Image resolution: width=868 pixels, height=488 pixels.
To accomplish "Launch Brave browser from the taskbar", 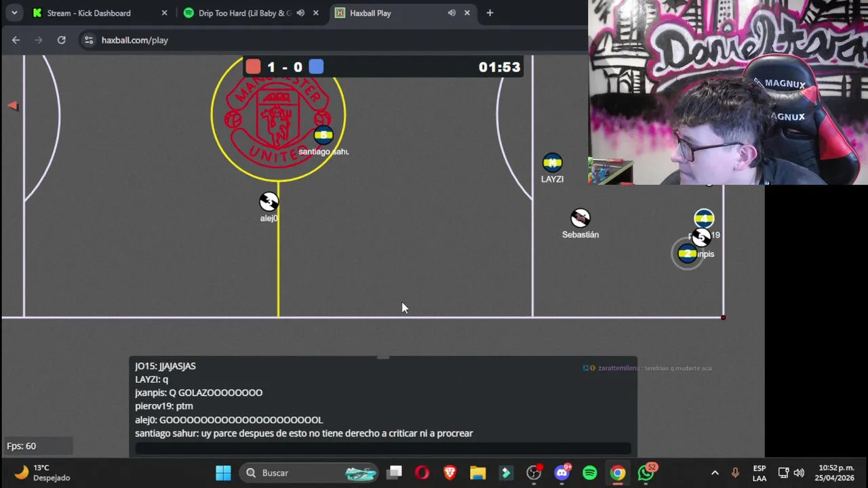I will pos(450,472).
